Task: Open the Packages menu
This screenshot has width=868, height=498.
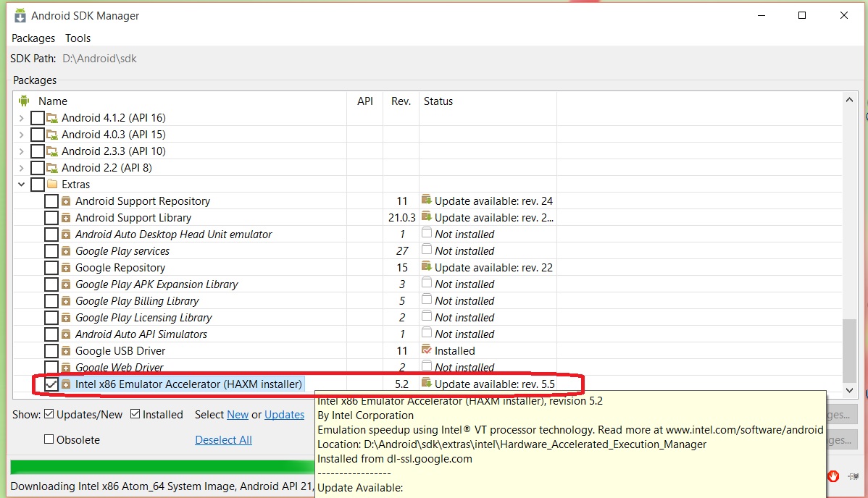Action: pyautogui.click(x=33, y=38)
